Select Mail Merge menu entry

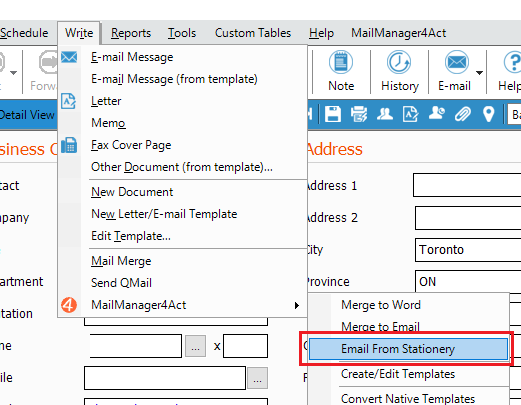point(121,261)
